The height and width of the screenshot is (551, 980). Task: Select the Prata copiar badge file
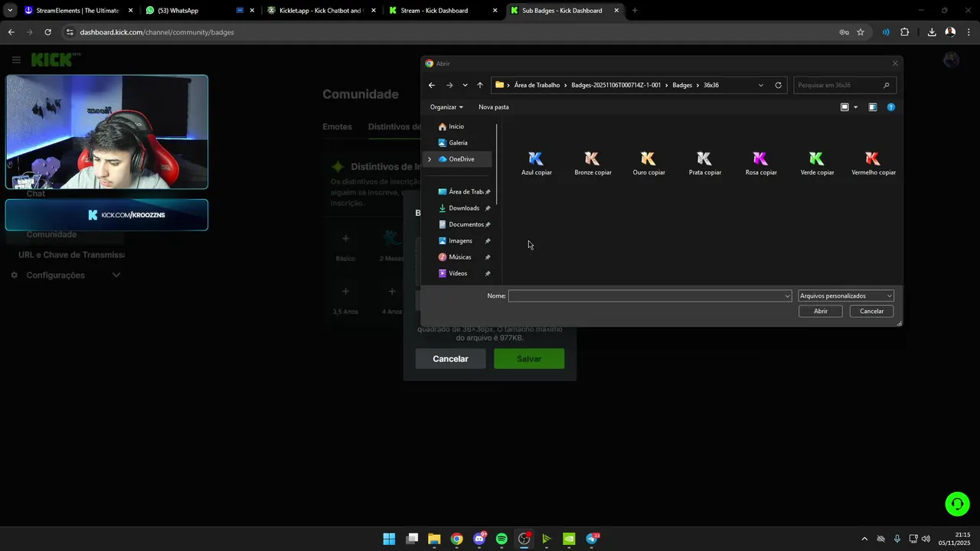pos(704,163)
